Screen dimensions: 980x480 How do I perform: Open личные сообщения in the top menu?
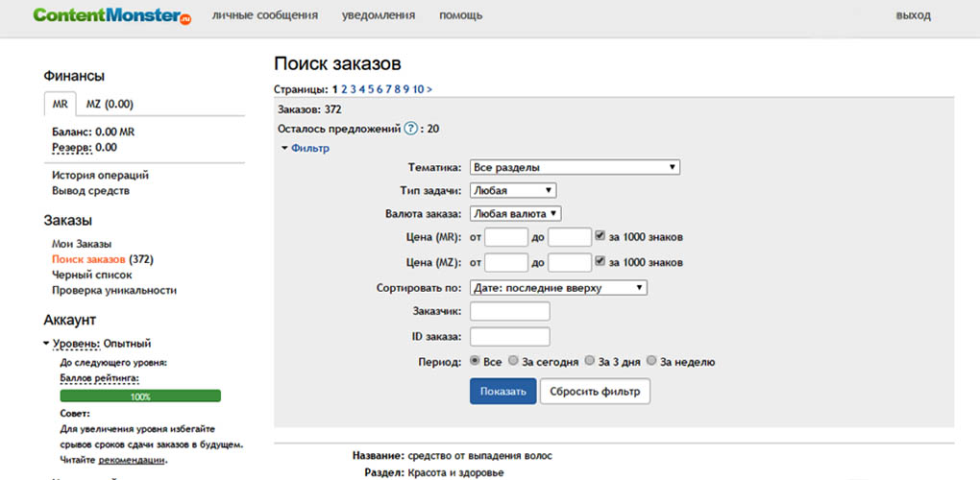coord(265,15)
